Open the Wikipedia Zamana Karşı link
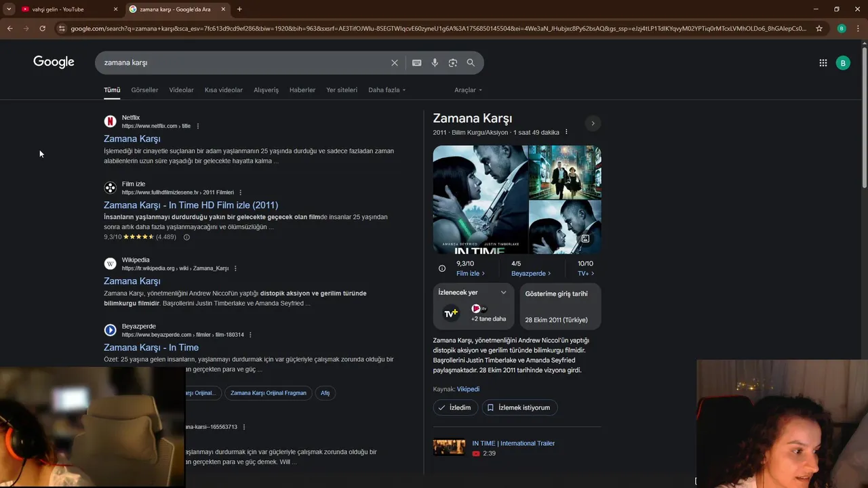Screen dimensions: 868x488 pos(132,281)
